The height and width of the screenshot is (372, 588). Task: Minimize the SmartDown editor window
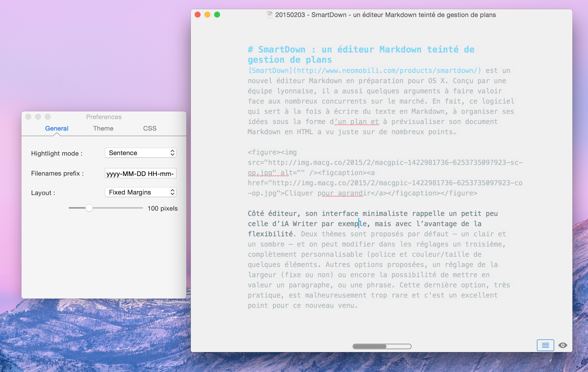[207, 15]
